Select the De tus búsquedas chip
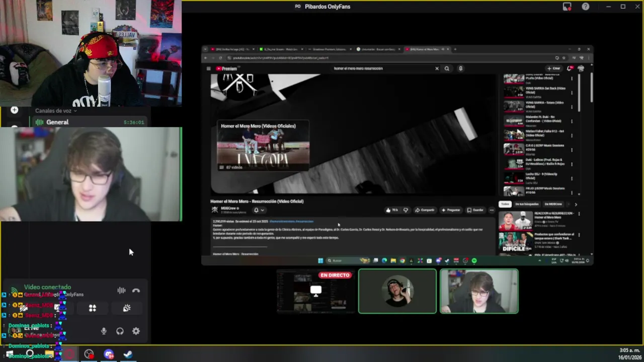The width and height of the screenshot is (644, 362). pyautogui.click(x=527, y=204)
